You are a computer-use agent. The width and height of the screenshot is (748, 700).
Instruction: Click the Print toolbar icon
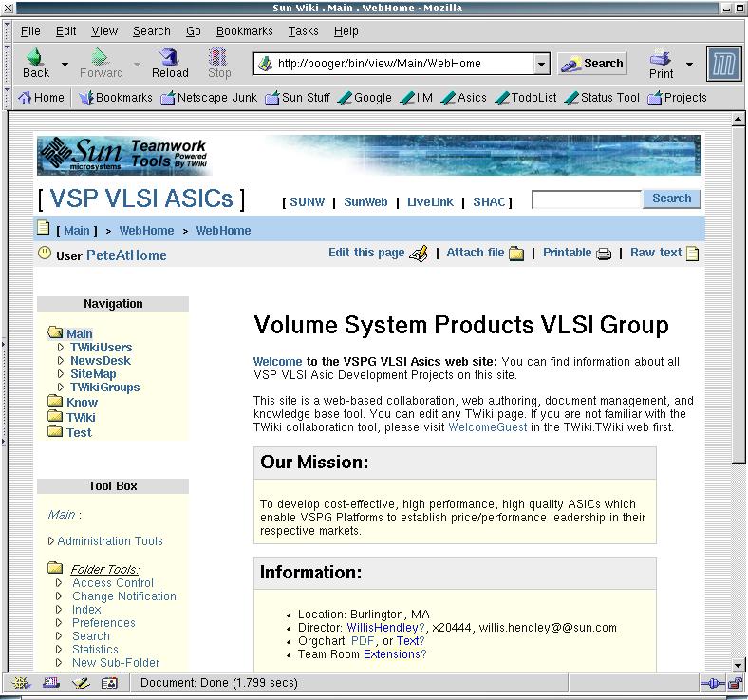661,59
